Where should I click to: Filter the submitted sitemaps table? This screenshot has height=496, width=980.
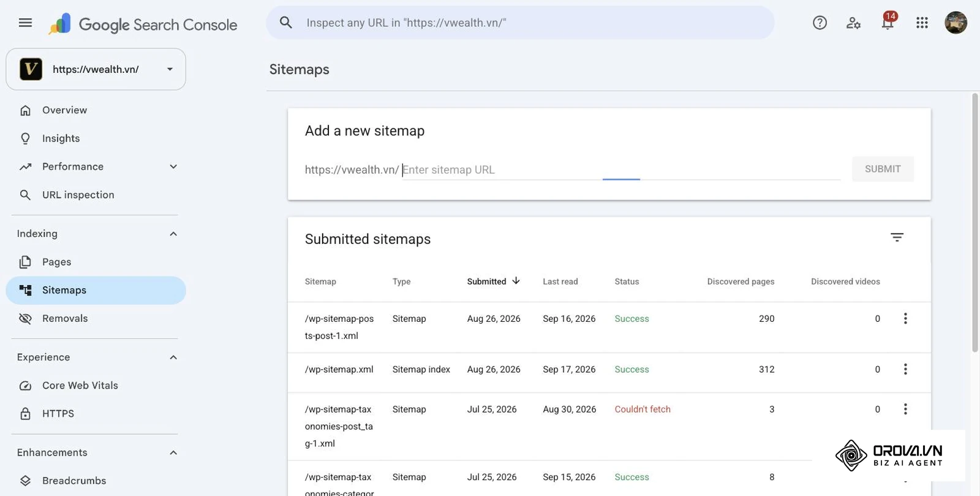(897, 237)
